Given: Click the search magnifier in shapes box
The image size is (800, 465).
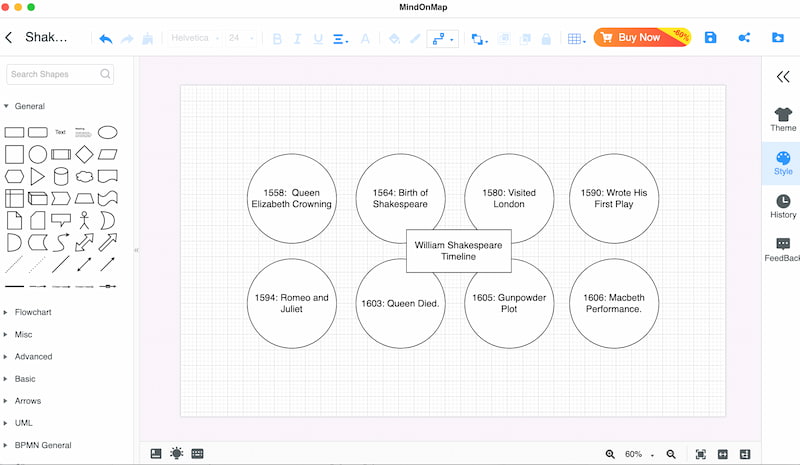Looking at the screenshot, I should (x=105, y=74).
